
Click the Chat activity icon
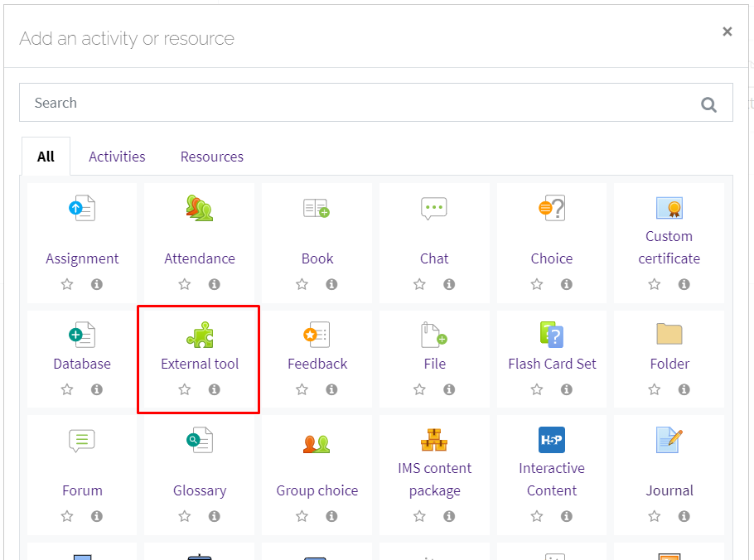coord(434,208)
